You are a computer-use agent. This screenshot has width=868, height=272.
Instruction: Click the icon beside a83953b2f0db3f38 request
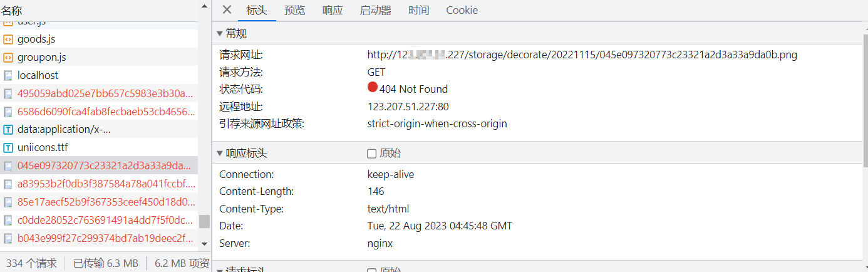8,184
